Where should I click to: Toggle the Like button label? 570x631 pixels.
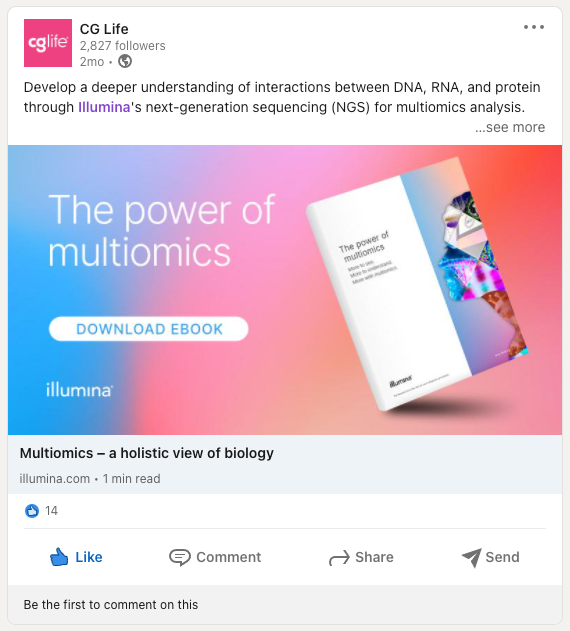click(x=89, y=557)
